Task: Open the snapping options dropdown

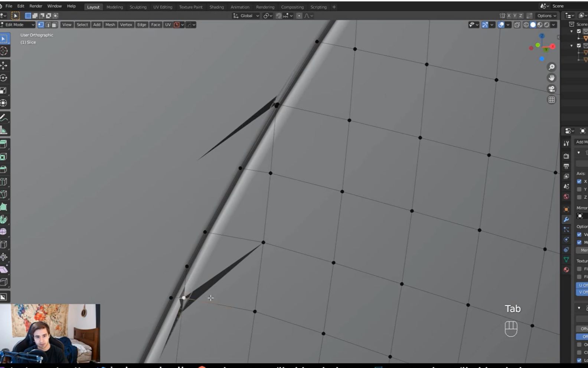Action: 289,16
